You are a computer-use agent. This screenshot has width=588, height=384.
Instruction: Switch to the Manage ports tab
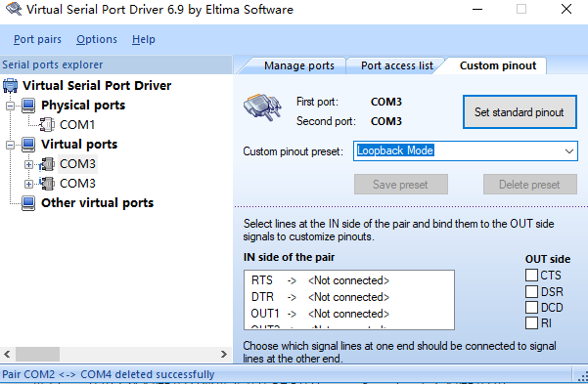298,65
